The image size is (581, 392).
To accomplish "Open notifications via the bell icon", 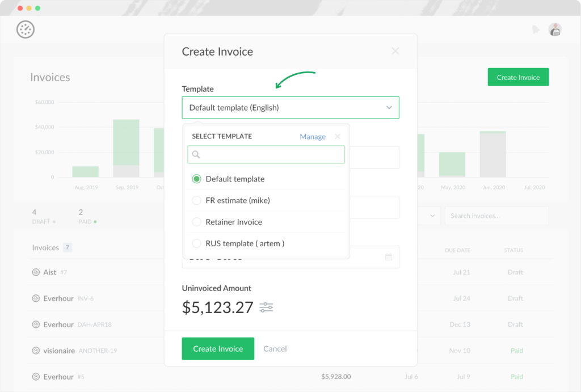I will click(535, 29).
